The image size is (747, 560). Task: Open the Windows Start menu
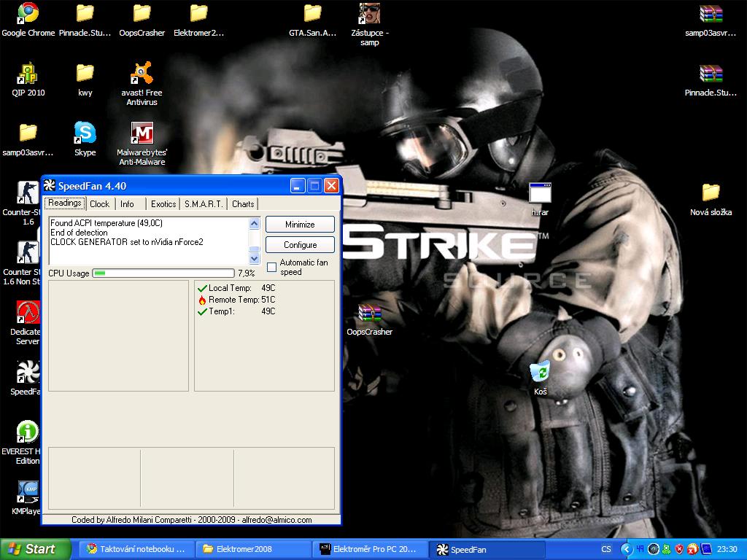click(35, 549)
